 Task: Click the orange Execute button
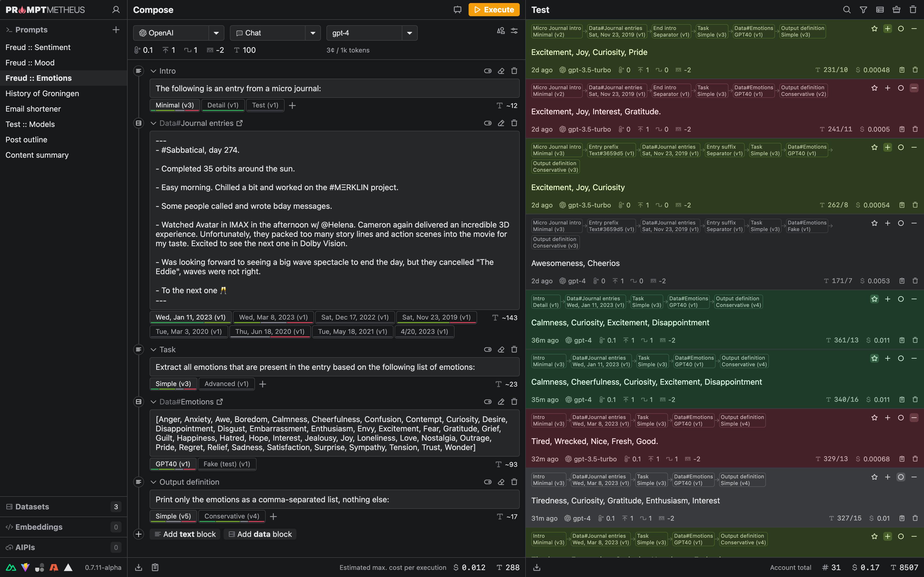click(x=494, y=10)
